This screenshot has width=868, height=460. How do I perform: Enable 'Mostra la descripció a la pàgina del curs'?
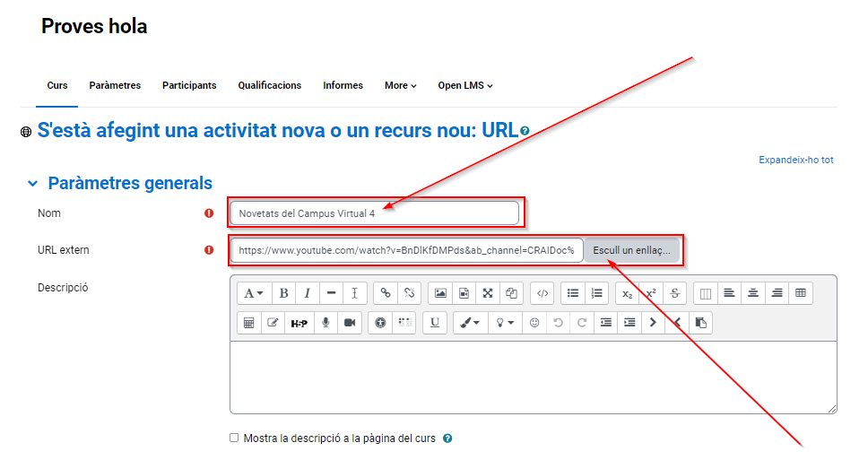click(x=234, y=438)
